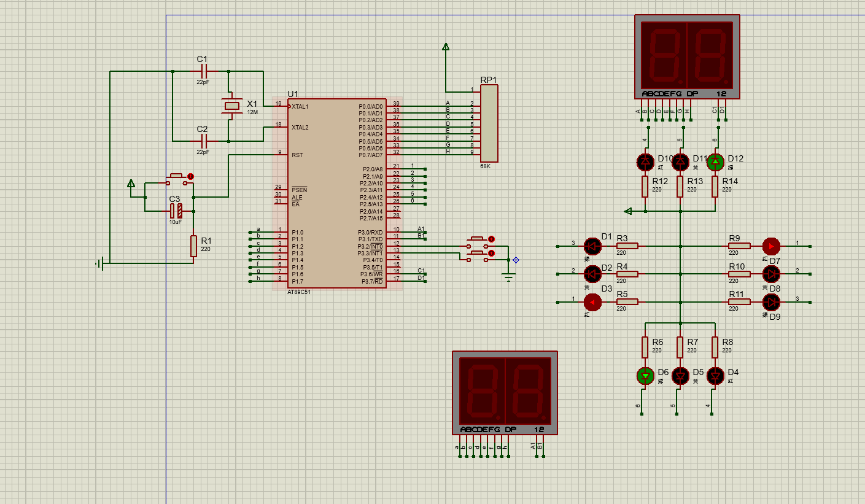Image resolution: width=865 pixels, height=504 pixels.
Task: Select the lit red LED D3
Action: pos(592,302)
